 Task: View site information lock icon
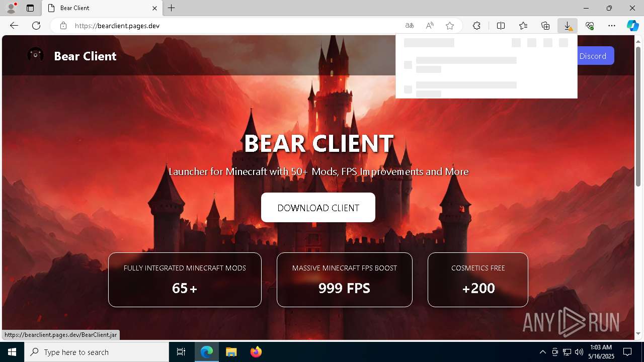[63, 26]
